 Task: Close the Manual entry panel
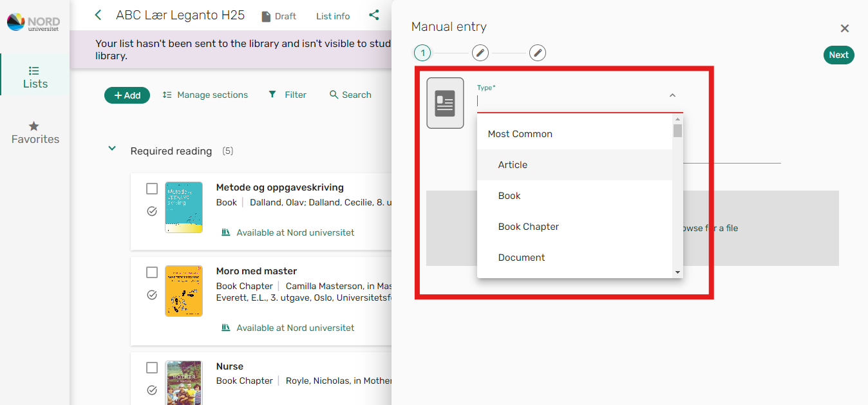tap(845, 28)
